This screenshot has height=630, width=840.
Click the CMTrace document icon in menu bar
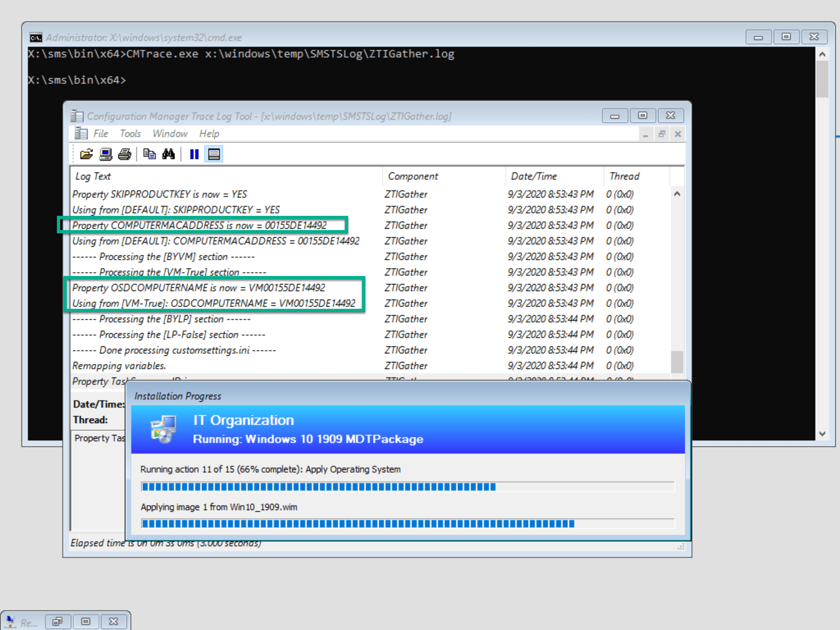(x=81, y=134)
